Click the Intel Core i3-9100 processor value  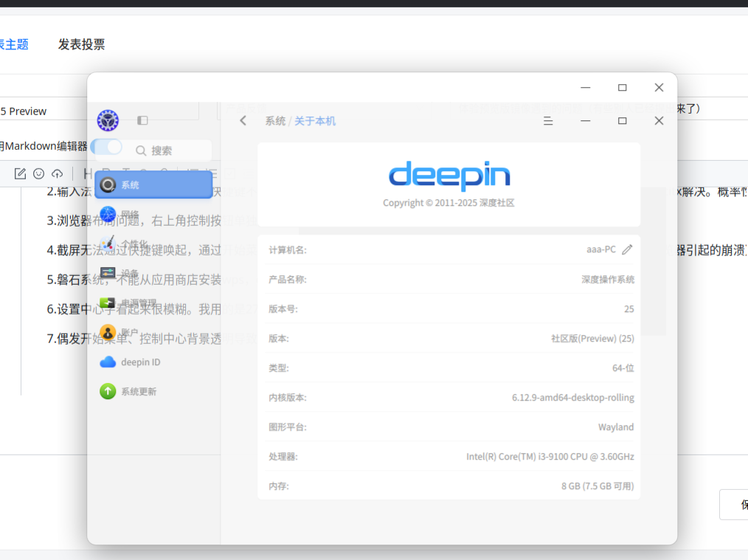pyautogui.click(x=550, y=457)
